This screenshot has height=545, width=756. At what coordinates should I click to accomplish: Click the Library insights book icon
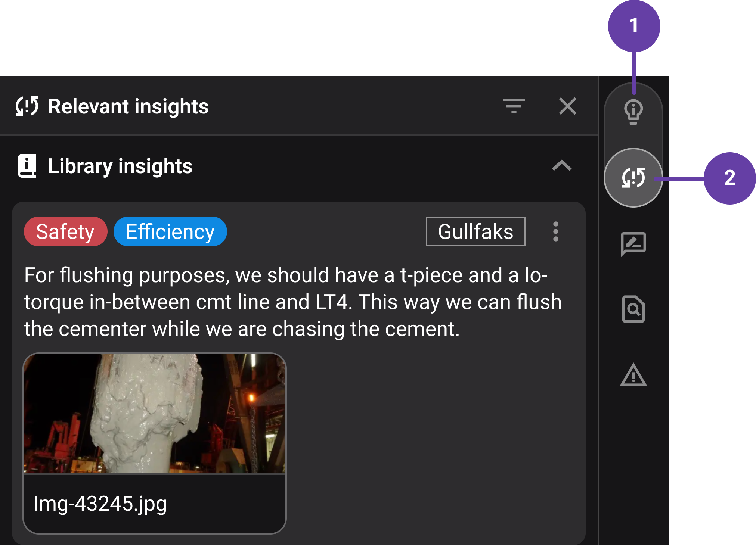tap(27, 165)
